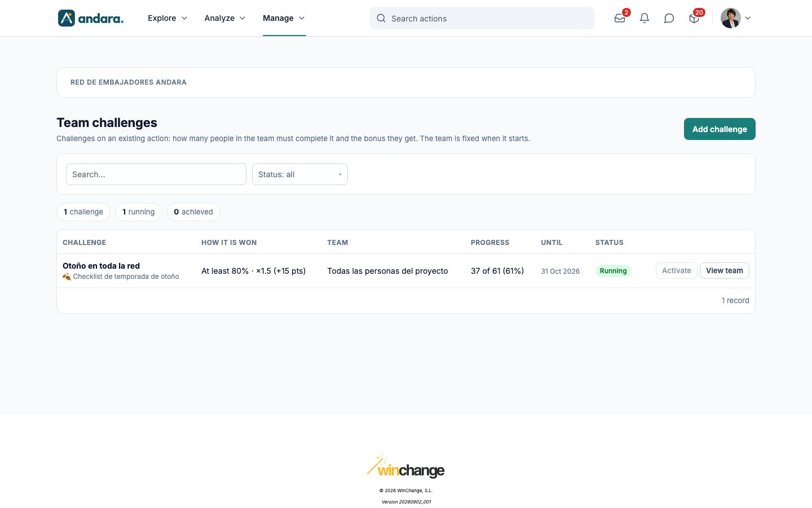
Task: Open the notifications bell
Action: pos(645,18)
